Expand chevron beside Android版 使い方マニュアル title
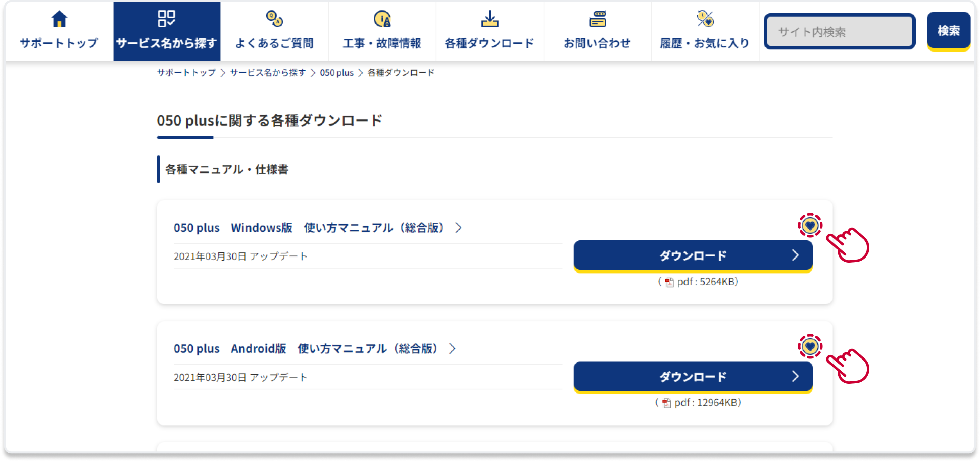Screen dimensions: 980x462 click(x=452, y=349)
